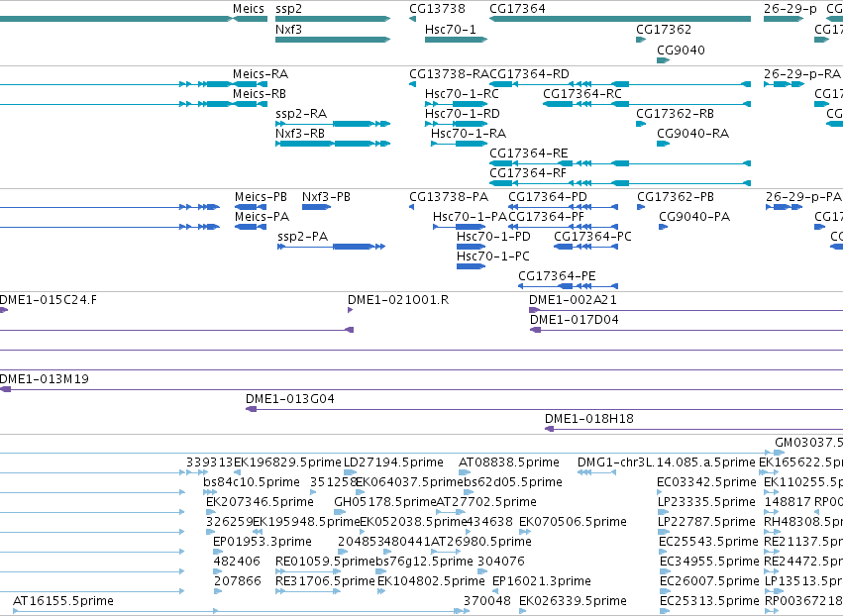The width and height of the screenshot is (843, 616).
Task: Select the CG17364-PE protein label
Action: tap(557, 277)
